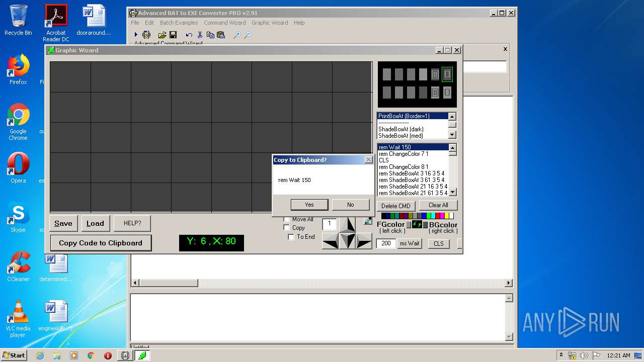This screenshot has height=362, width=644.
Task: Click No in Copy to Clipboard dialog
Action: [x=351, y=205]
